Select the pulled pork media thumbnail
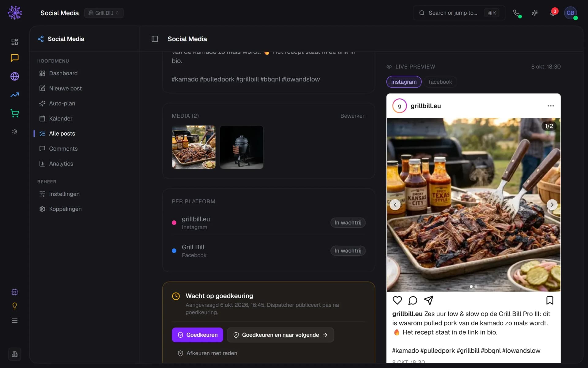This screenshot has height=368, width=588. (194, 147)
